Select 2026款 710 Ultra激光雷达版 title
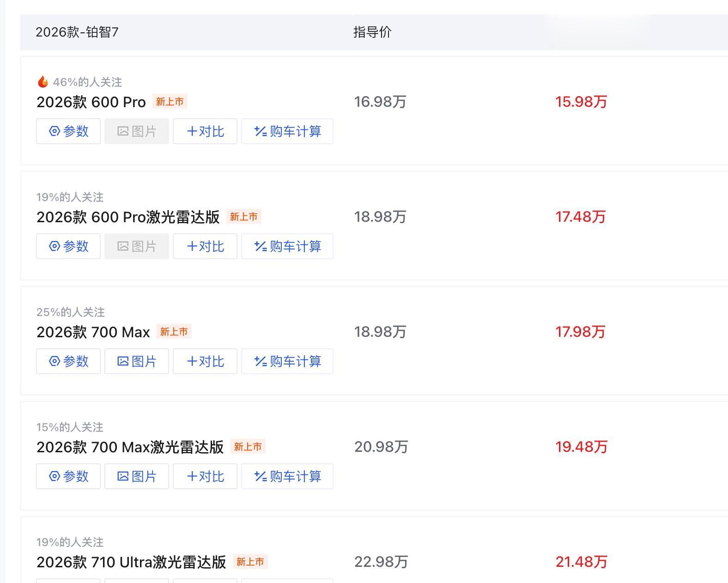Screen dimensions: 728x583 coord(131,562)
